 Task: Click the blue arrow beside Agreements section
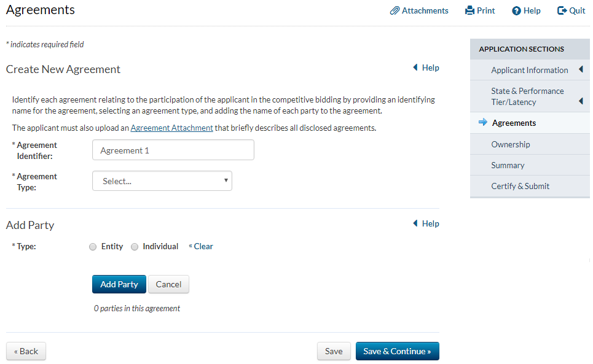[x=482, y=123]
